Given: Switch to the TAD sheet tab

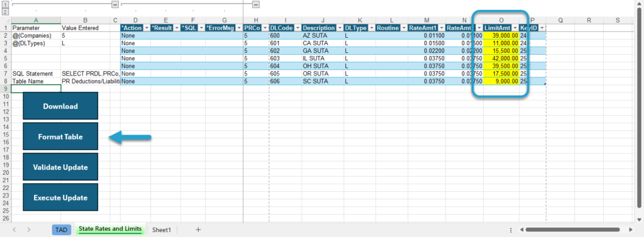Looking at the screenshot, I should (x=62, y=230).
